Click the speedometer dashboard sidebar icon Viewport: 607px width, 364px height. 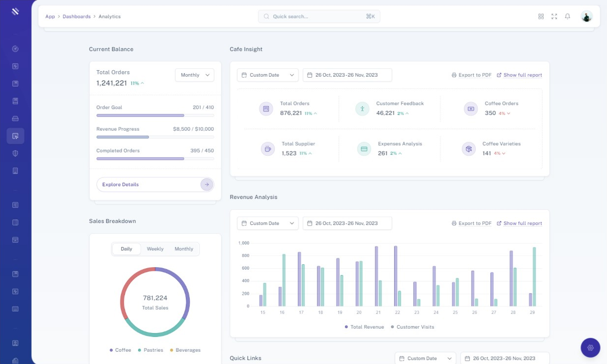pyautogui.click(x=15, y=49)
